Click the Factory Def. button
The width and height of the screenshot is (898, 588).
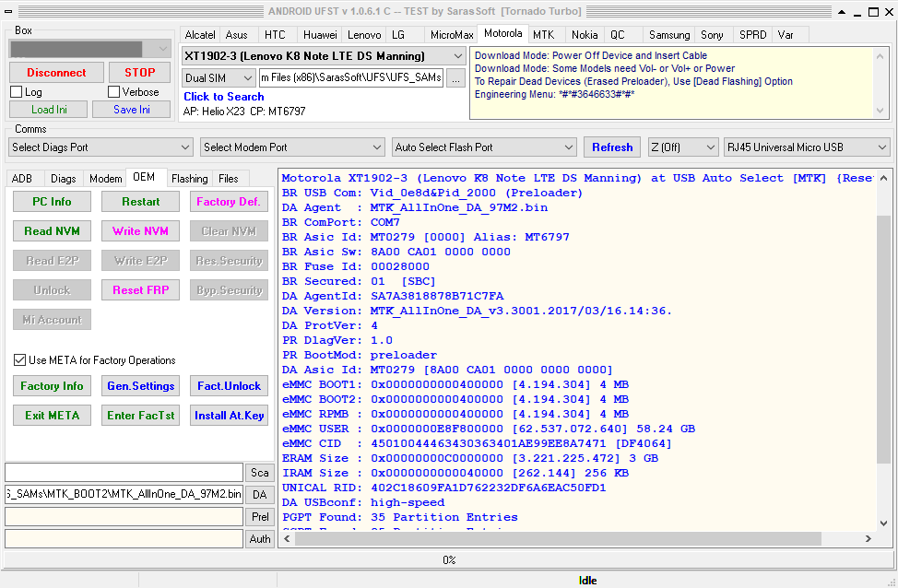(x=229, y=202)
